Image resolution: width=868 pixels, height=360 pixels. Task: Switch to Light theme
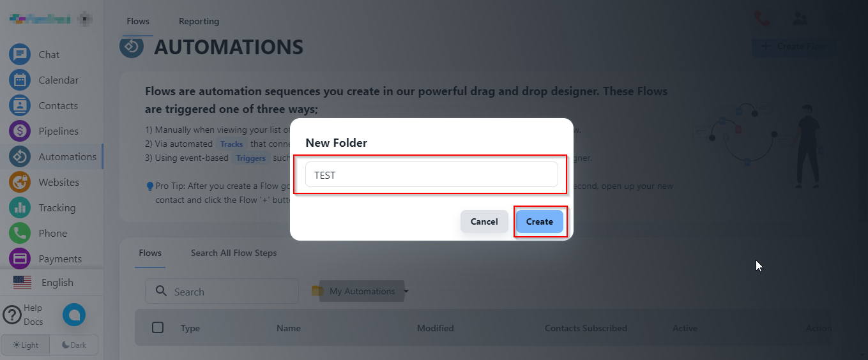[x=26, y=345]
